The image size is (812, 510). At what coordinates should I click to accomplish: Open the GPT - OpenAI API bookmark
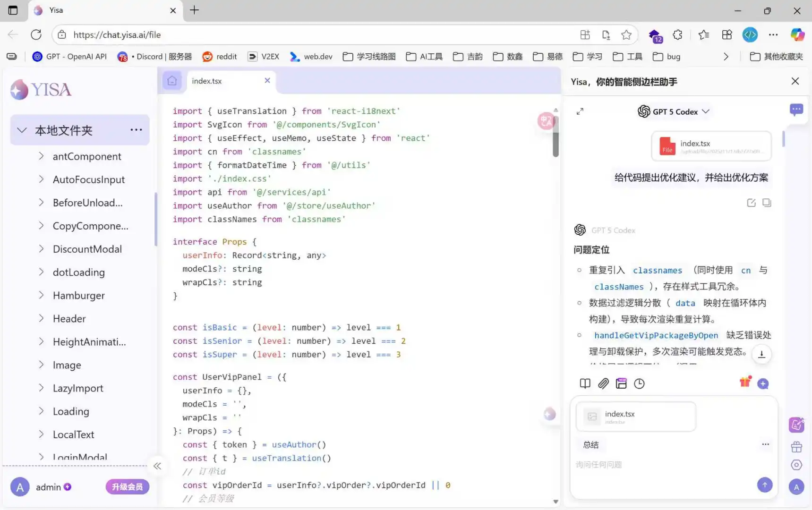(x=69, y=56)
